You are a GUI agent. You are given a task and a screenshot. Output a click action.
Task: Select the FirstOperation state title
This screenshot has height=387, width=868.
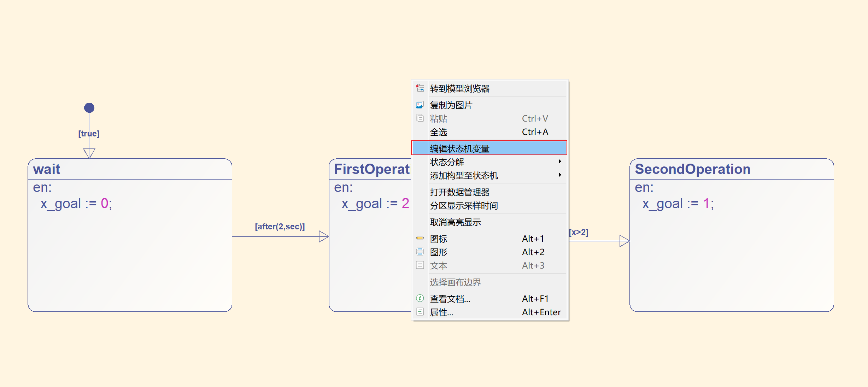click(373, 169)
